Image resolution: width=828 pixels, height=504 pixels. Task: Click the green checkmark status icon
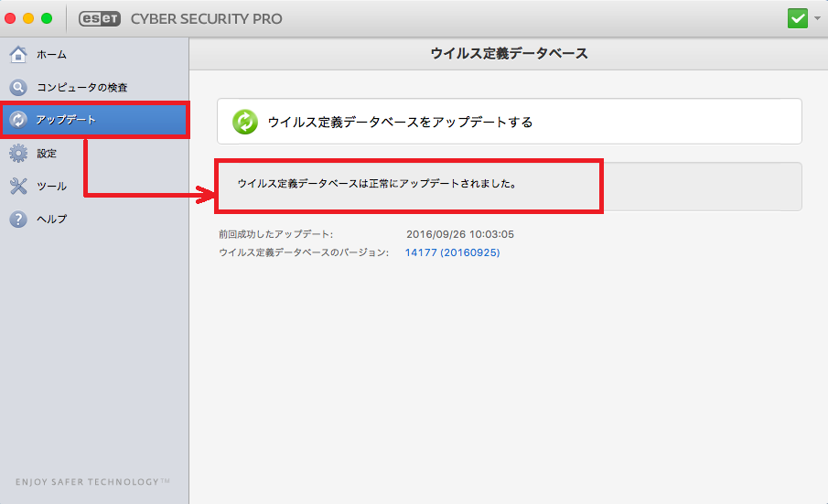tap(798, 18)
